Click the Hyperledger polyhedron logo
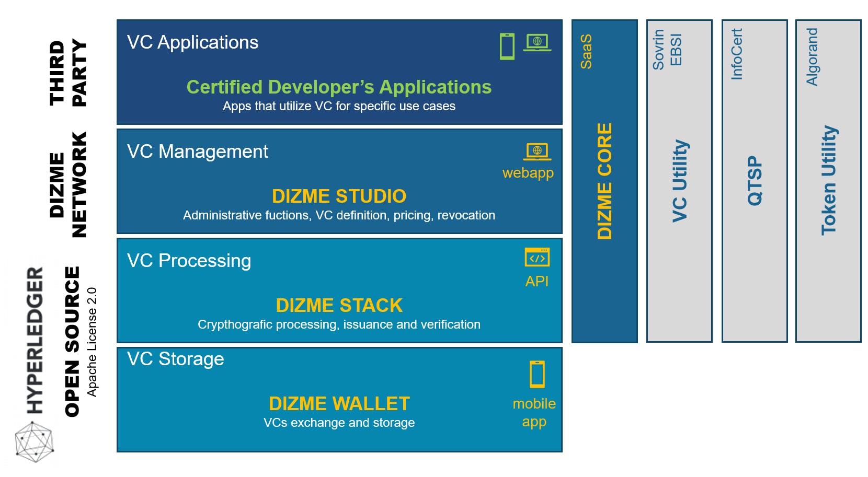 click(x=34, y=443)
